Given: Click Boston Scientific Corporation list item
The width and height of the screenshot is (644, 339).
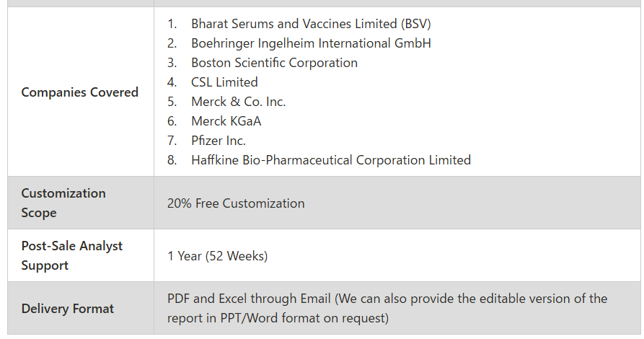Looking at the screenshot, I should [274, 63].
